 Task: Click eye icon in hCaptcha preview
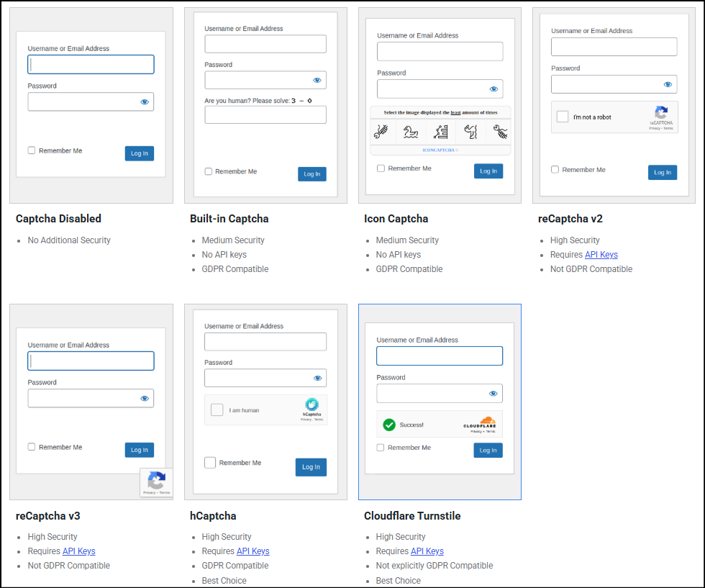[x=317, y=379]
